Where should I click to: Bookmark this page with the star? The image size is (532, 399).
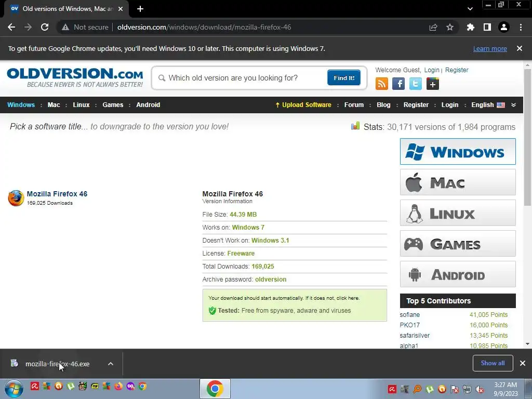pos(450,27)
